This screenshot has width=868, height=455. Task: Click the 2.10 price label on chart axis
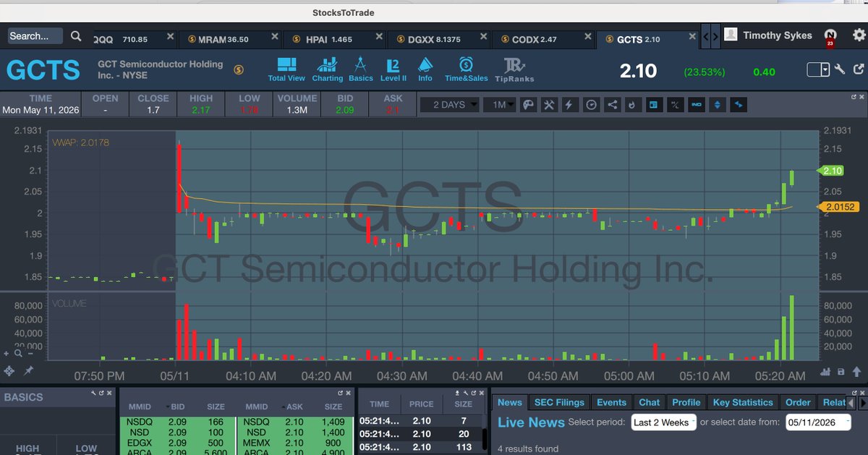pos(832,171)
